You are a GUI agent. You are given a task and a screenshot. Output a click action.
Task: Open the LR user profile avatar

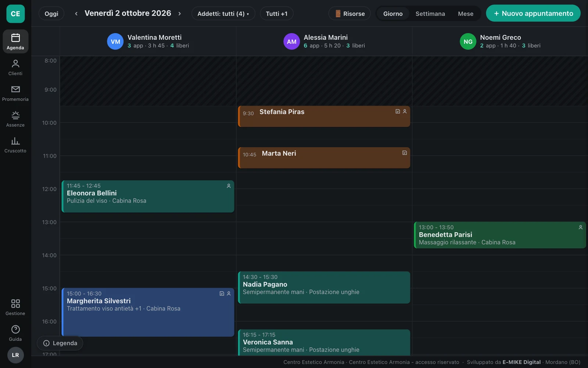click(15, 355)
